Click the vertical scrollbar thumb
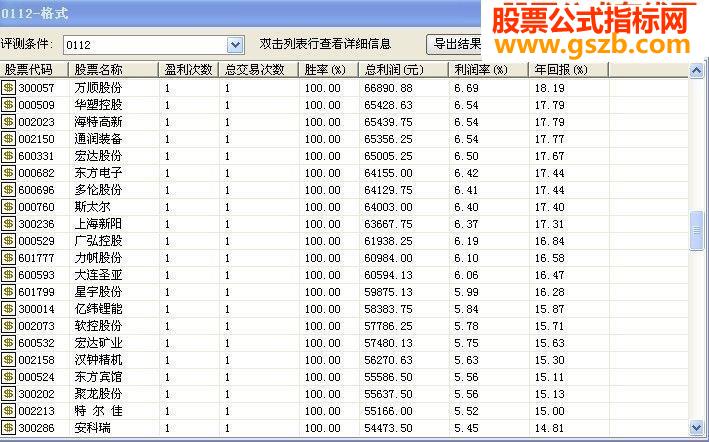The width and height of the screenshot is (709, 442). pos(696,230)
